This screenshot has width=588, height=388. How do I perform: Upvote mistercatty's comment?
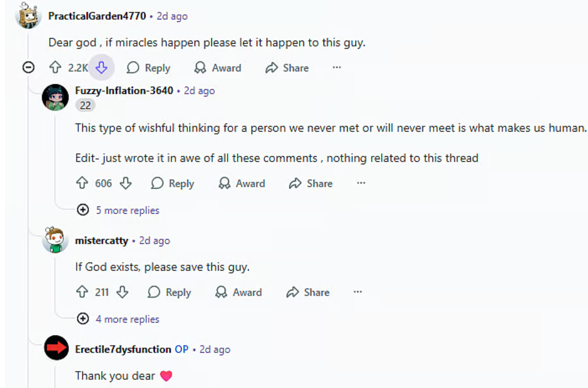(82, 292)
